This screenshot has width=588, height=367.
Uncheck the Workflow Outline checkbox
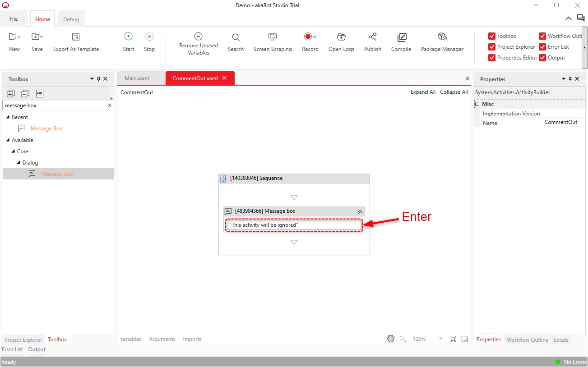point(542,36)
